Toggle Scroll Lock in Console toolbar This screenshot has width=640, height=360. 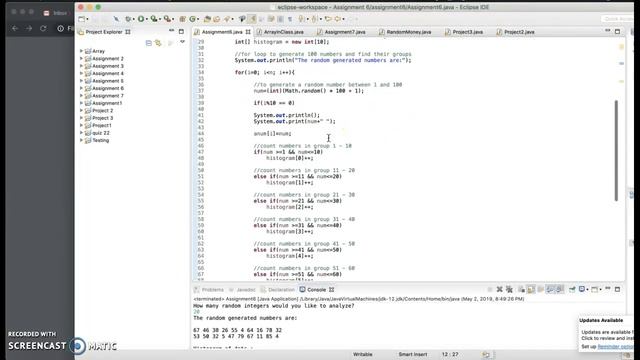coord(531,289)
